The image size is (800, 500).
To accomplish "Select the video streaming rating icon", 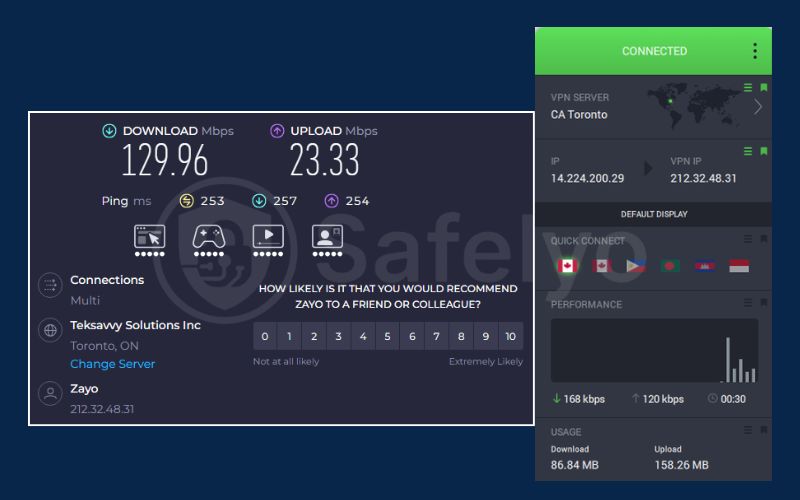I will coord(268,240).
